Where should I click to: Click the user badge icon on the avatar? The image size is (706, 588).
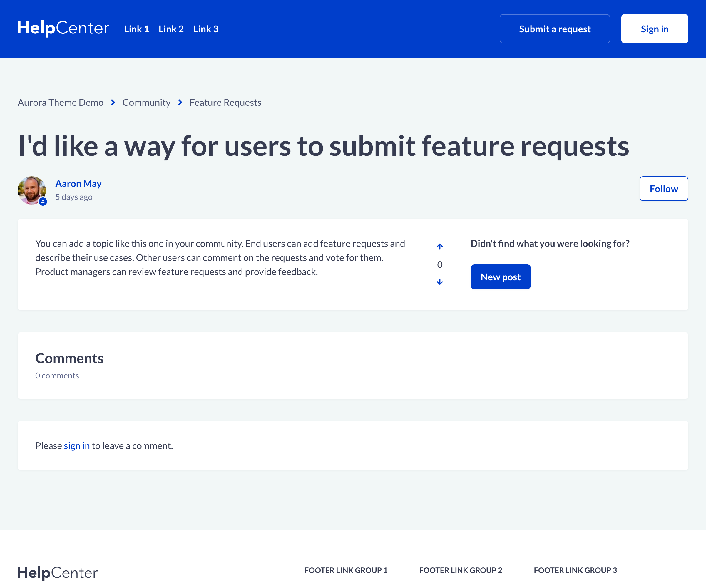pos(43,202)
